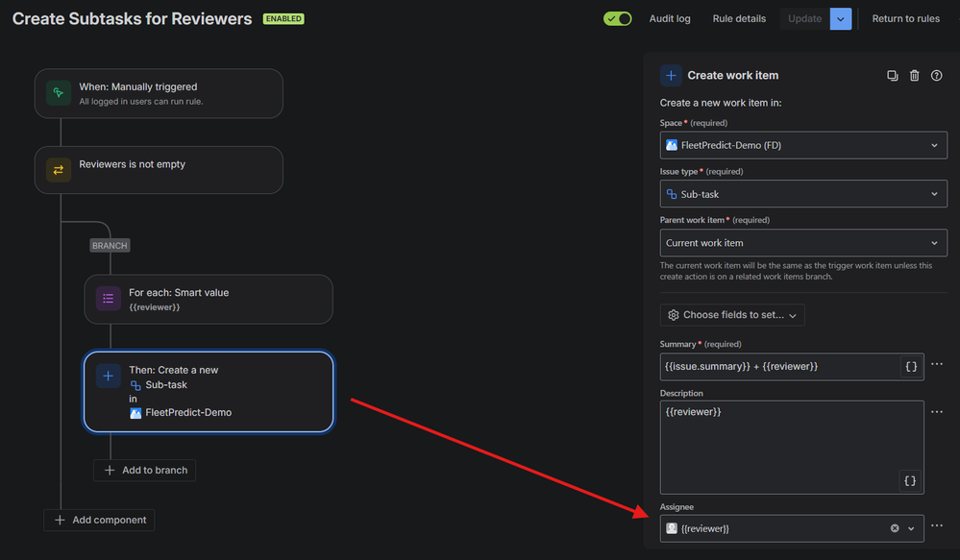Click the Assignee avatar icon
Viewport: 960px width, 560px height.
(x=672, y=528)
